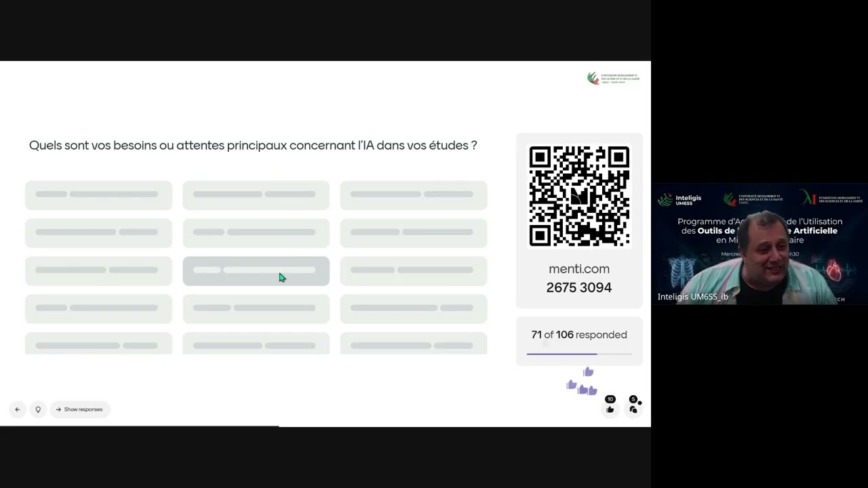
Task: Click the question text about l'IA
Action: click(x=253, y=145)
